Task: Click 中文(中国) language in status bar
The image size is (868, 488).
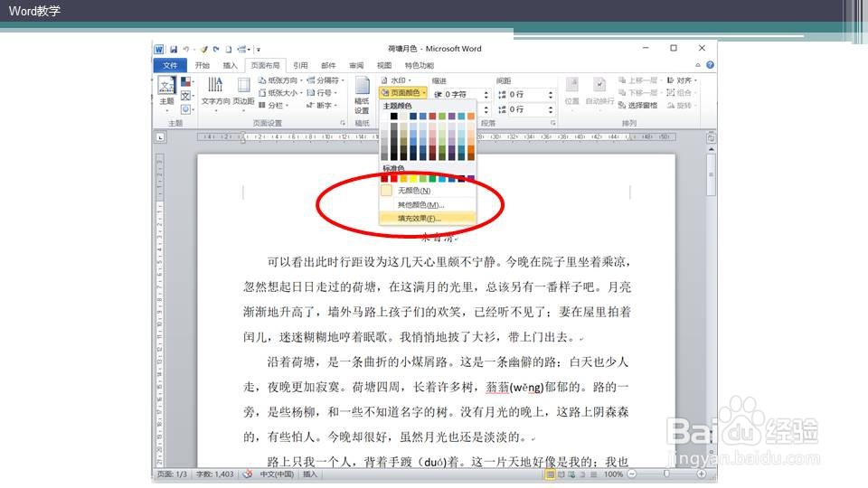Action: coord(277,474)
